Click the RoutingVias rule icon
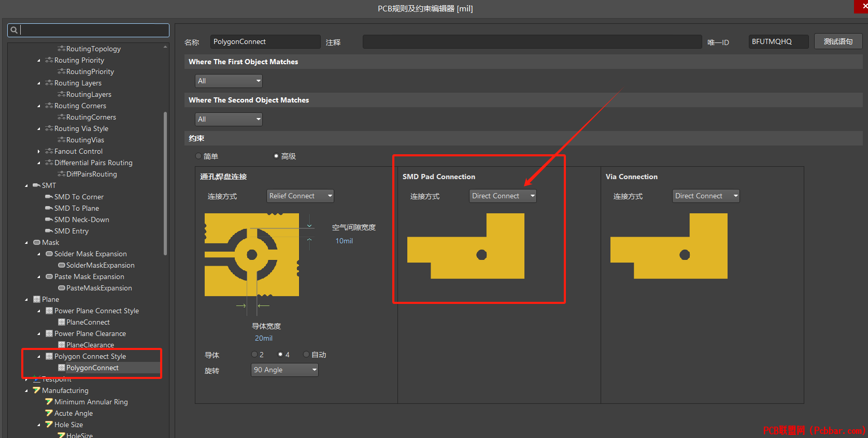 [x=61, y=140]
